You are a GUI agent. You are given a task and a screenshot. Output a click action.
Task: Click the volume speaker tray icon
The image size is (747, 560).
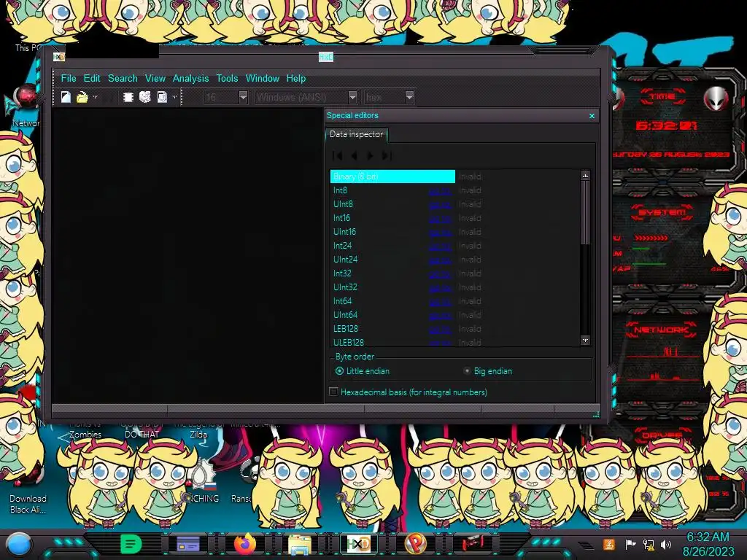coord(666,544)
